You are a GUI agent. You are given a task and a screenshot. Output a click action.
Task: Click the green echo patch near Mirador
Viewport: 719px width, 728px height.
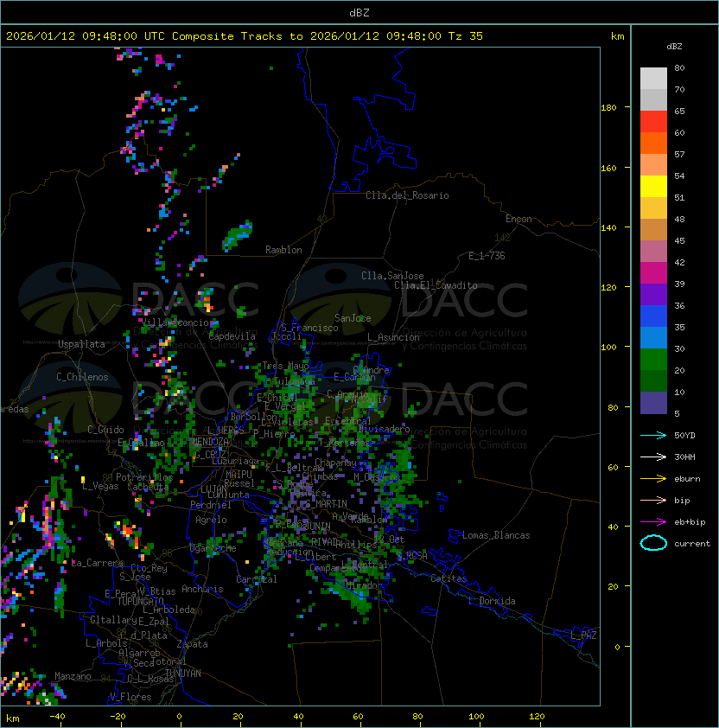tap(353, 593)
